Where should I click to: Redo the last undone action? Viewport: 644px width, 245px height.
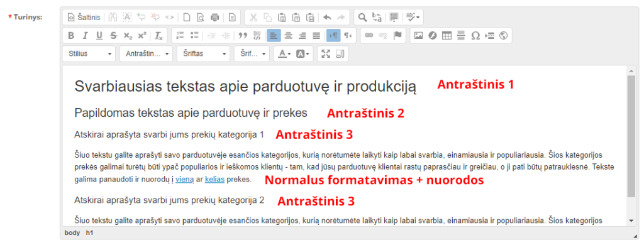tap(341, 17)
